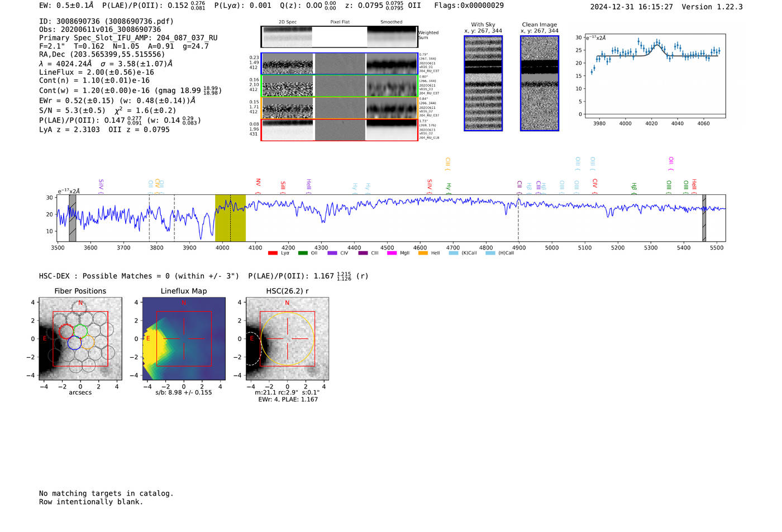This screenshot has height=532, width=782.
Task: Click the Cont(n) = 1.10(±0.01)e-16 line
Action: [94, 80]
